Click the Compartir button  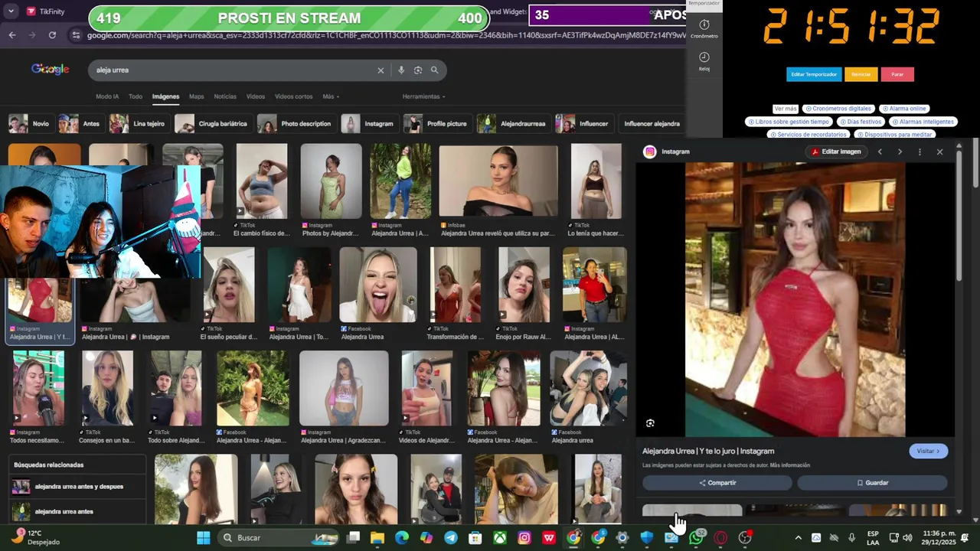717,483
